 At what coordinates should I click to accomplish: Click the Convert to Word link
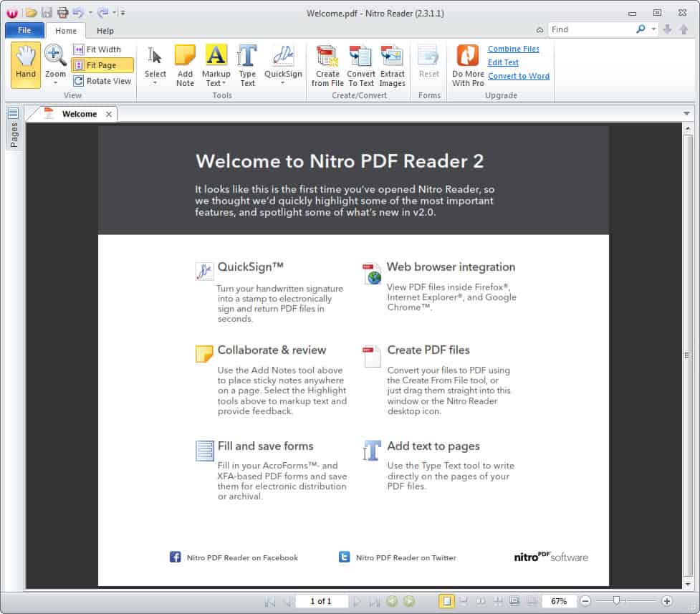tap(518, 76)
